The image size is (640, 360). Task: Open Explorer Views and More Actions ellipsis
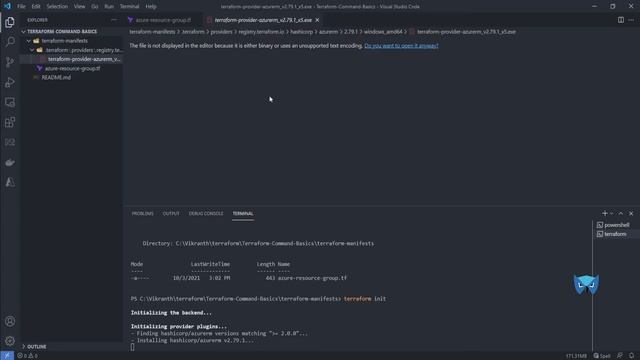[113, 20]
